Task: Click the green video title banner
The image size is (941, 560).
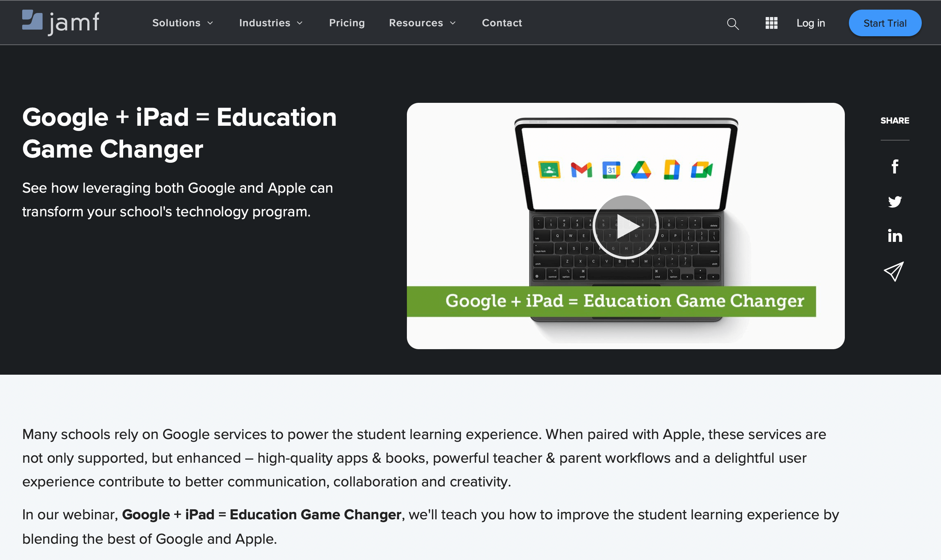Action: pyautogui.click(x=611, y=301)
